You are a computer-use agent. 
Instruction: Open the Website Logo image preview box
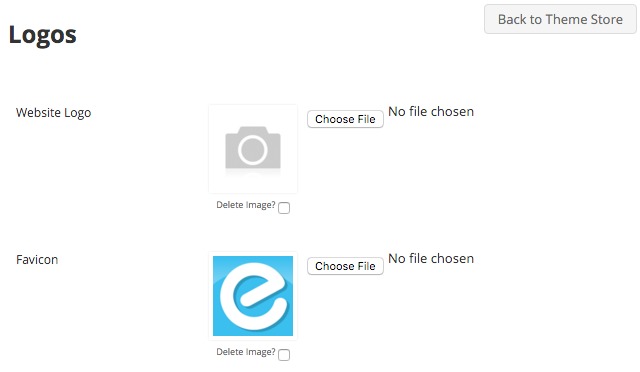click(253, 149)
